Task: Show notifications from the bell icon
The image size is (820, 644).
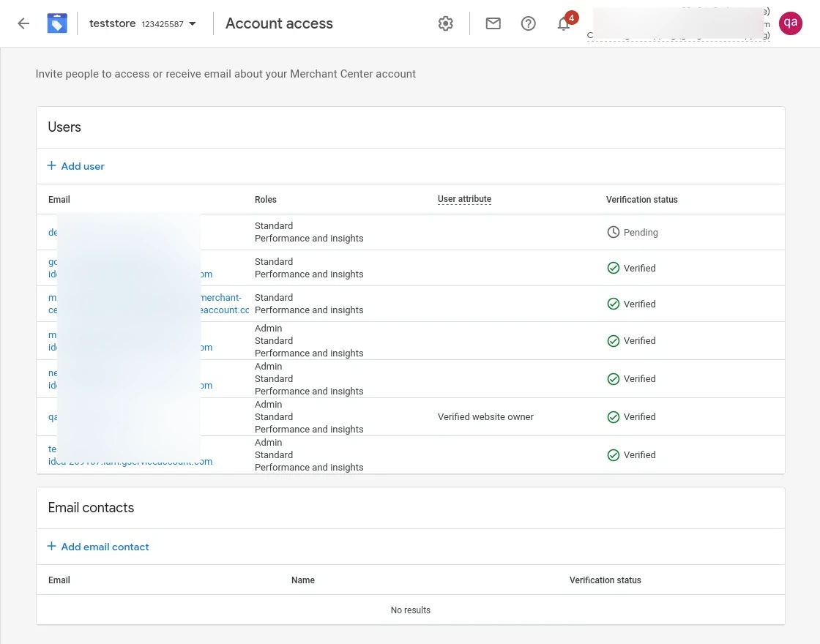Action: [564, 23]
